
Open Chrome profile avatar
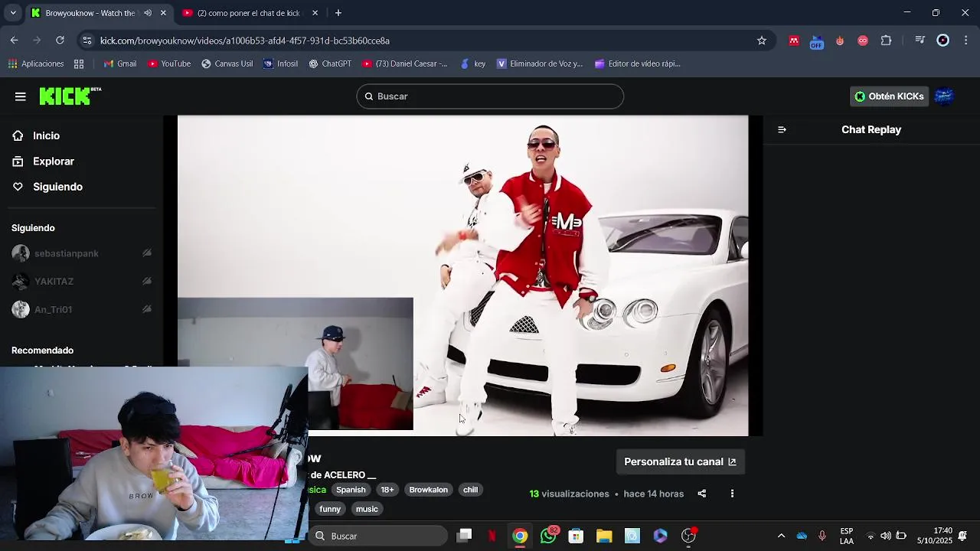click(943, 41)
